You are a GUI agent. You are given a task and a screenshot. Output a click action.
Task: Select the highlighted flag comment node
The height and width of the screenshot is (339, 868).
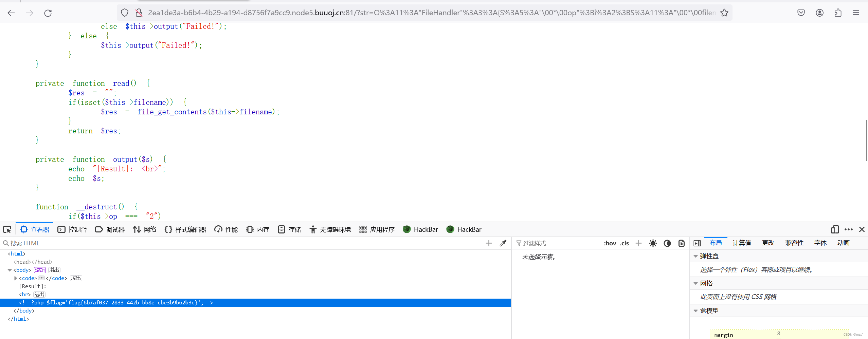(255, 303)
